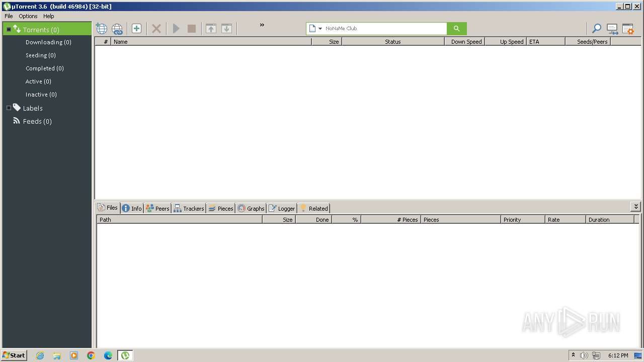Switch to the Files tab
Image resolution: width=644 pixels, height=362 pixels.
(x=108, y=208)
